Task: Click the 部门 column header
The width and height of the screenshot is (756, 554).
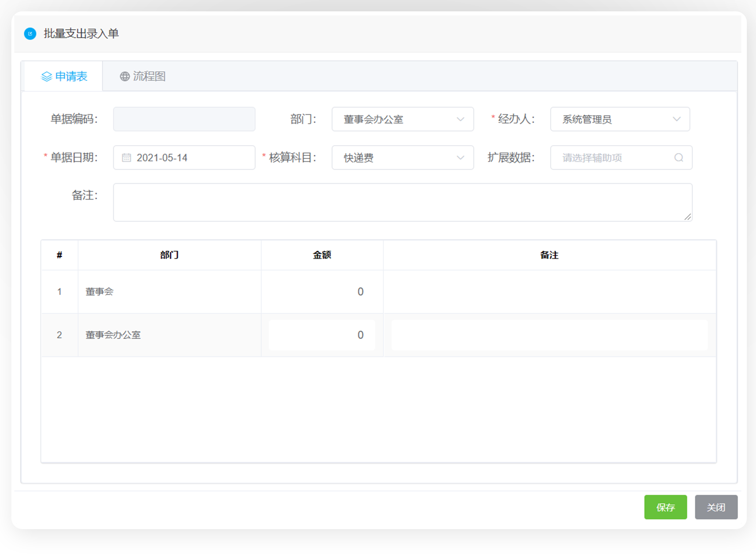Action: click(169, 255)
